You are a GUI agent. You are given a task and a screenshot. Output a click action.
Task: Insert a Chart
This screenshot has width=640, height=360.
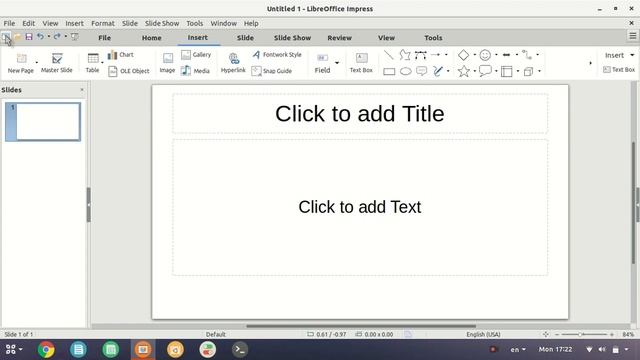click(121, 55)
